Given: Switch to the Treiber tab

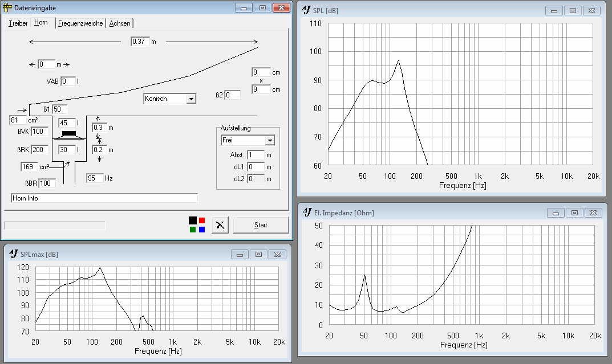Looking at the screenshot, I should pyautogui.click(x=18, y=23).
